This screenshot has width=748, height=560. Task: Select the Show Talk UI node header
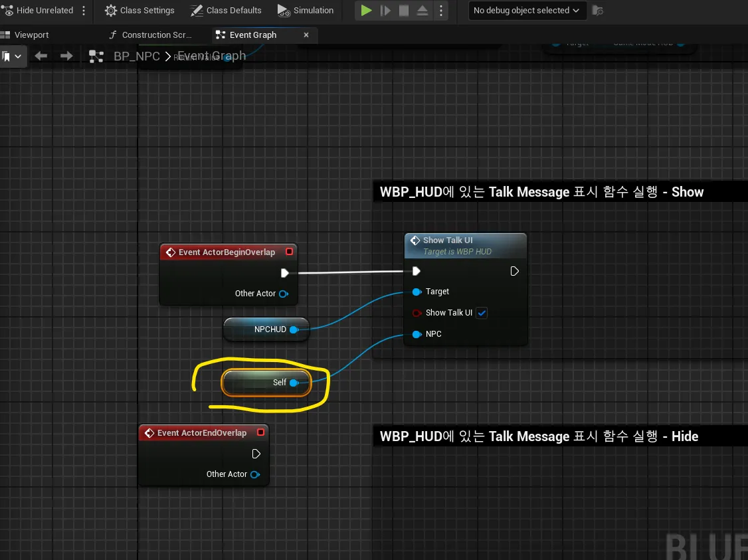466,246
